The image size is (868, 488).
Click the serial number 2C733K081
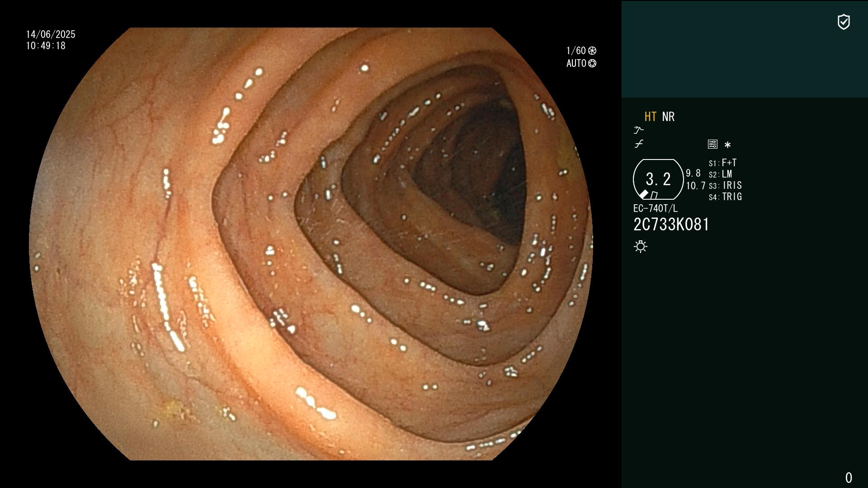(671, 225)
